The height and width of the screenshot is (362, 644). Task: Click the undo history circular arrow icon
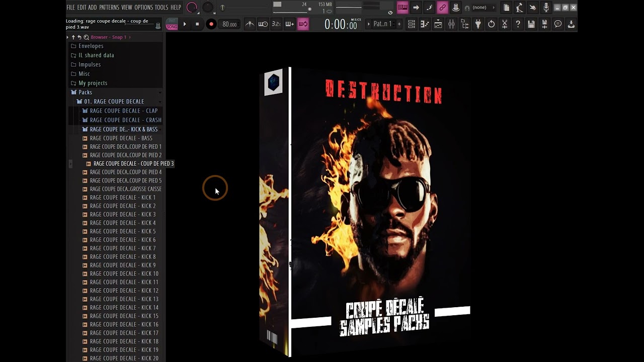(x=491, y=24)
